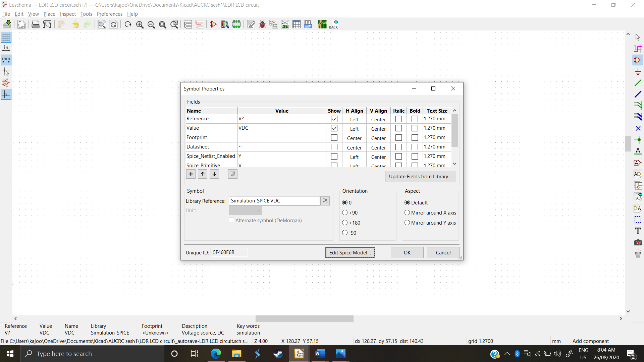644x362 pixels.
Task: Enable the +90 orientation option
Action: pos(345,213)
